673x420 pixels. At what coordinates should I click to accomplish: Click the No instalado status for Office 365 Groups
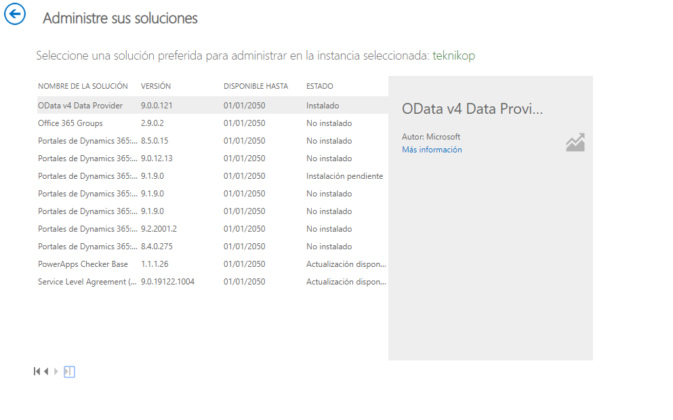click(x=329, y=123)
